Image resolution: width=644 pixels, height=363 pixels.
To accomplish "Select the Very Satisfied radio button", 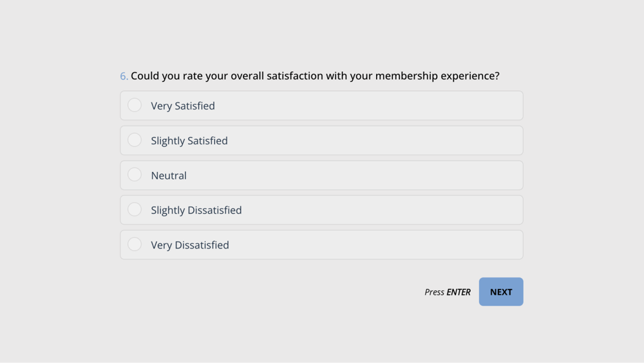I will (x=135, y=105).
